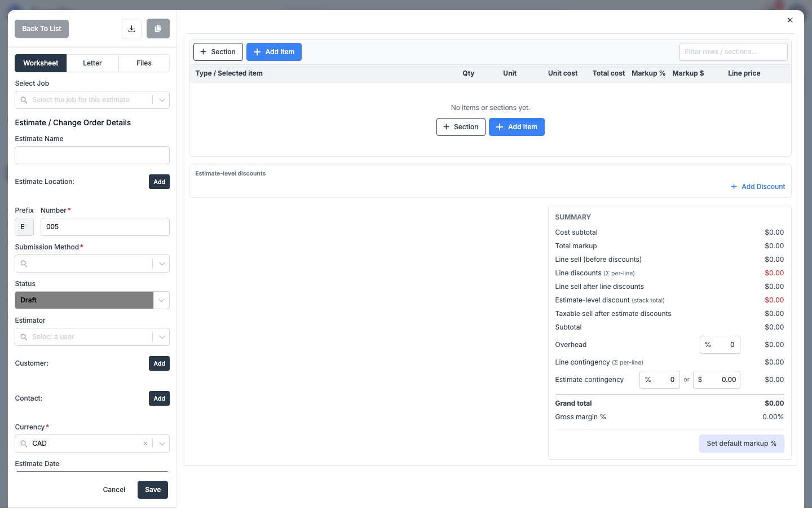The width and height of the screenshot is (812, 518).
Task: Focus the Estimate Name field
Action: point(92,155)
